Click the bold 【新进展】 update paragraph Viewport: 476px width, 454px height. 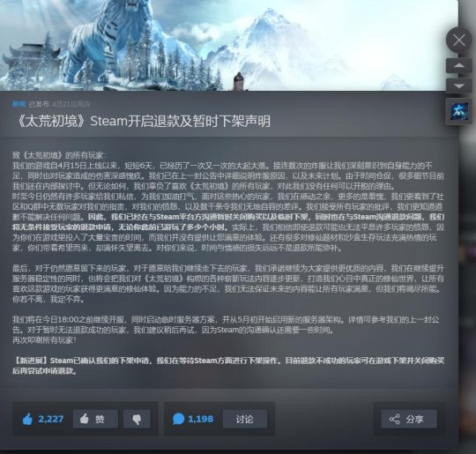[x=228, y=366]
